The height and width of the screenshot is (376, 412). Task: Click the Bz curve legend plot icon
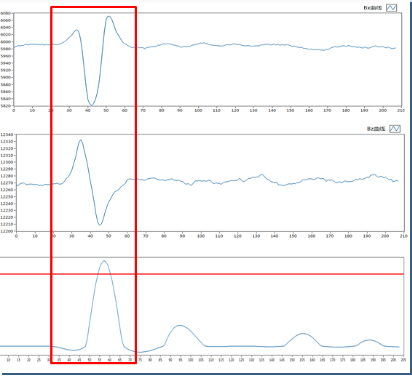(x=395, y=129)
